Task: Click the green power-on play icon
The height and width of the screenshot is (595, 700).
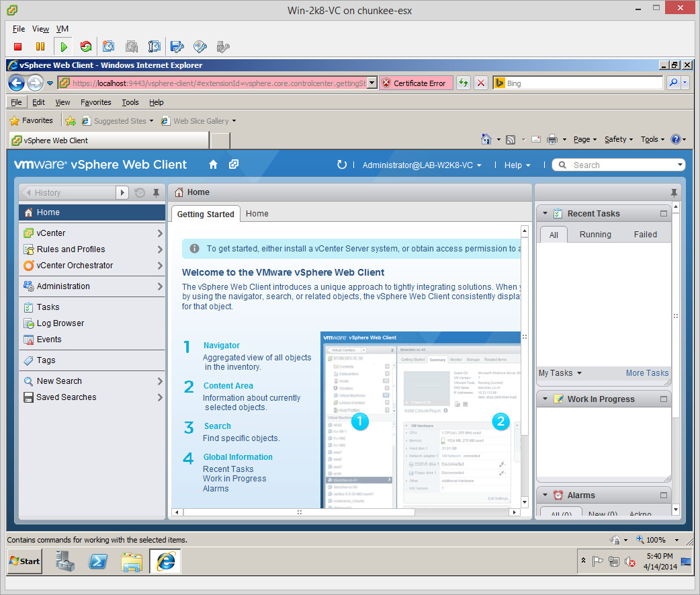Action: coord(64,46)
